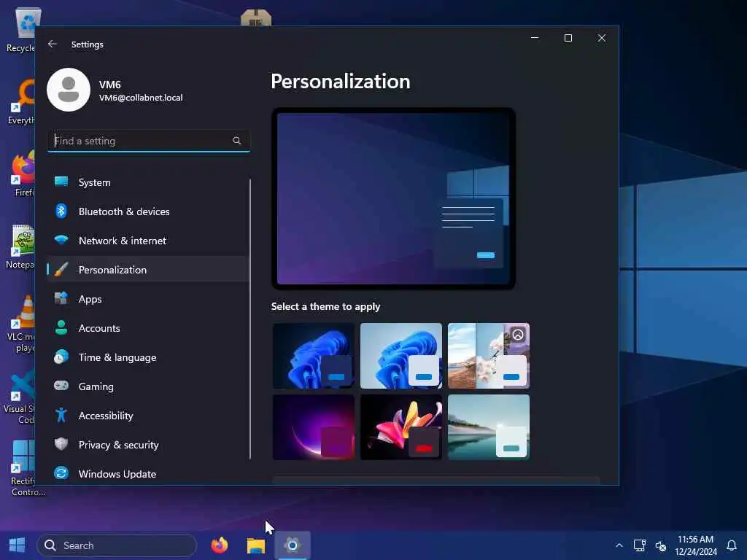Click the System monitor icon
Viewport: 747px width, 560px height.
61,182
